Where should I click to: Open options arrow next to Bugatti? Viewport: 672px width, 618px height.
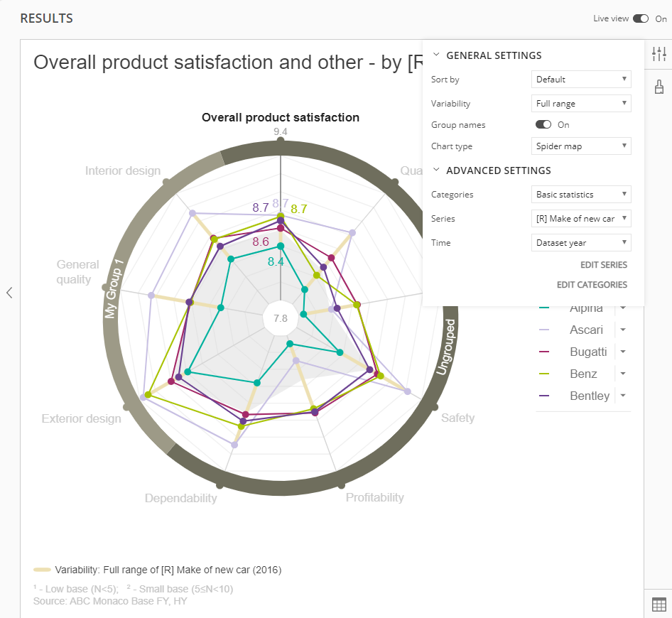(x=623, y=352)
